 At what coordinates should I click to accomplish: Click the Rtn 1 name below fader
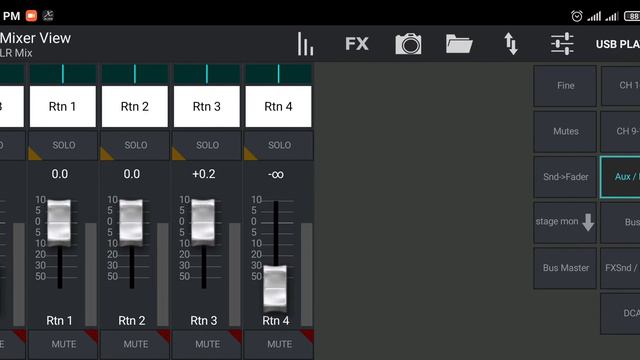pyautogui.click(x=59, y=321)
